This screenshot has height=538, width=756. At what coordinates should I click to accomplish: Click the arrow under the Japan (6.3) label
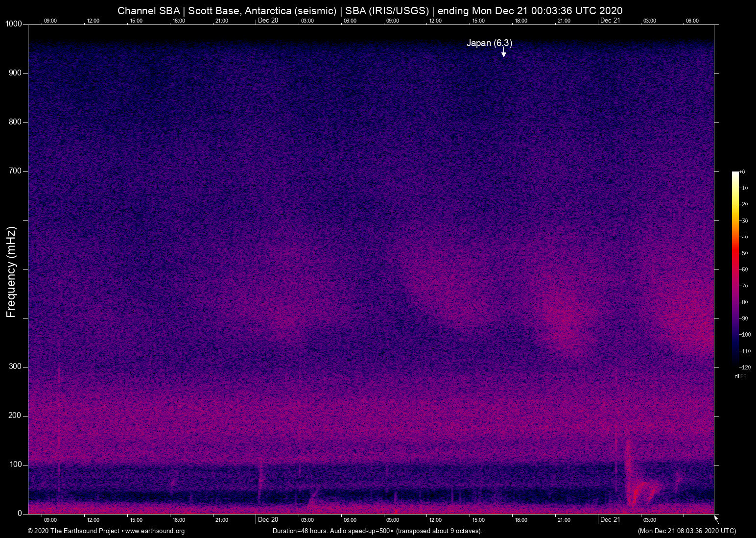503,52
